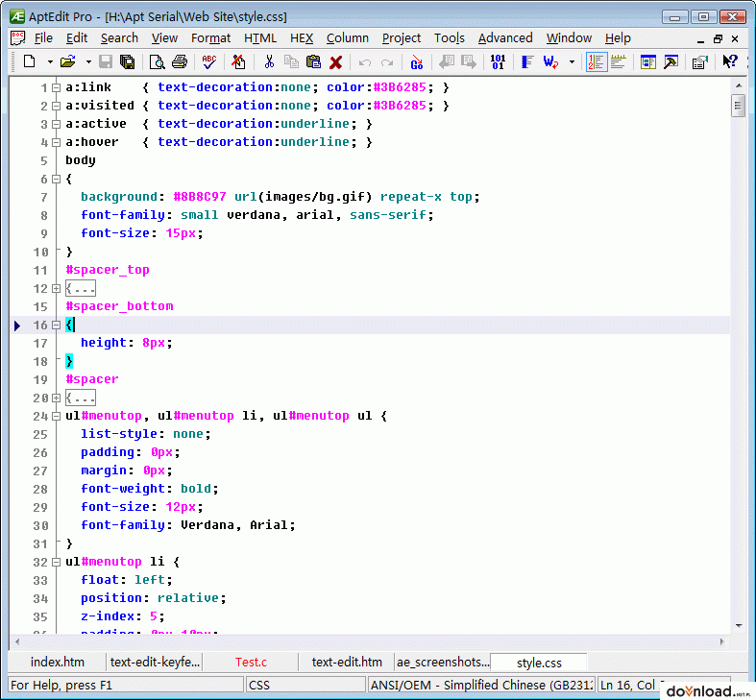Screen dimensions: 756x700
Task: Open the Advanced menu
Action: pyautogui.click(x=505, y=38)
